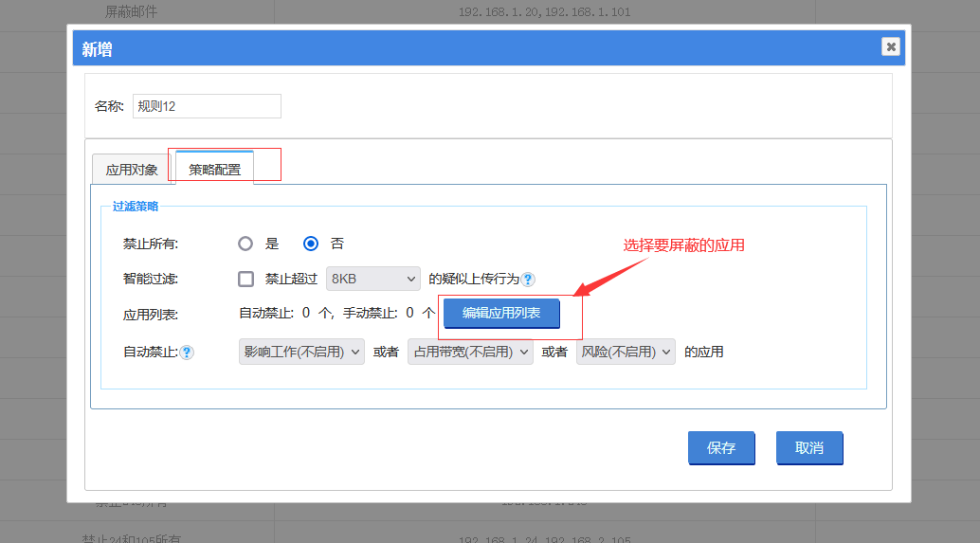Expand the 影响工作(不启用) dropdown

301,352
